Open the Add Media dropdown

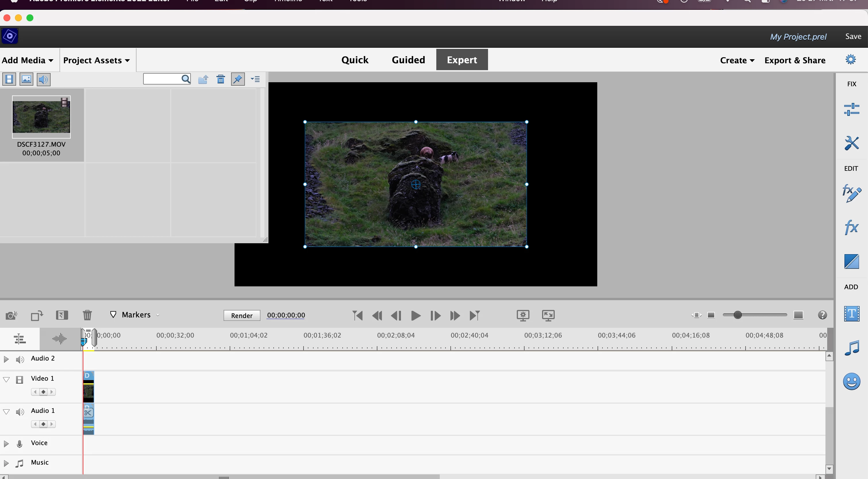28,60
